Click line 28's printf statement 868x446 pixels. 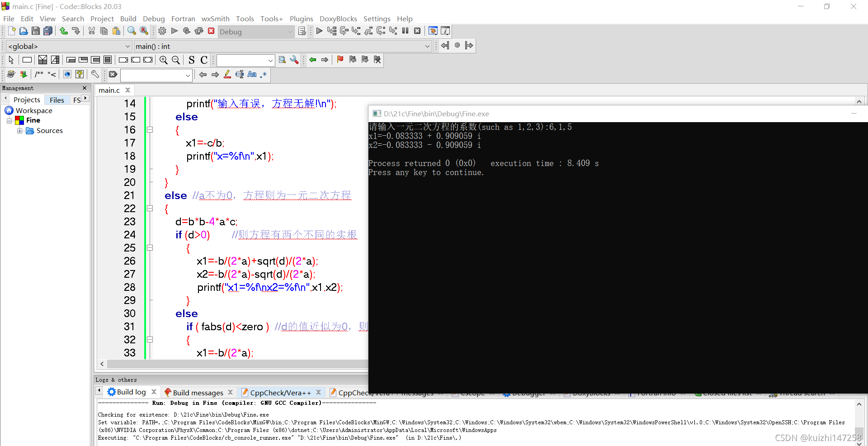270,287
